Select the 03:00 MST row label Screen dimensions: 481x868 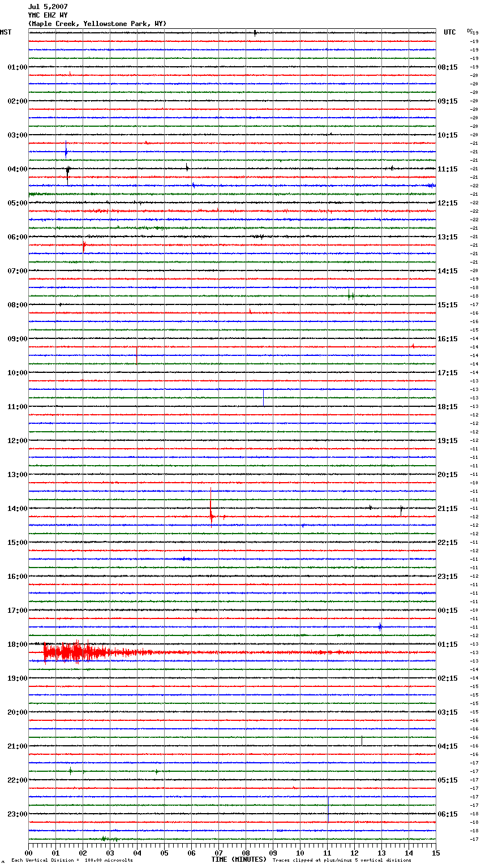pos(17,135)
